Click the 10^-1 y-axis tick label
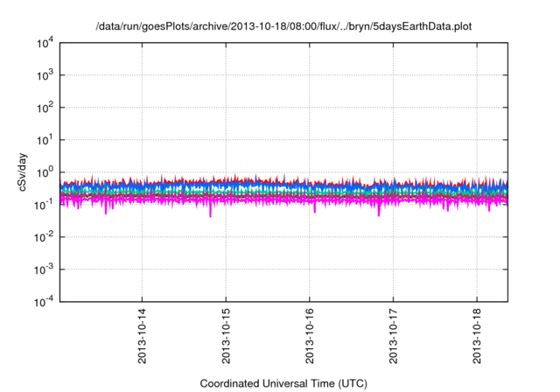The image size is (560, 392). 45,205
